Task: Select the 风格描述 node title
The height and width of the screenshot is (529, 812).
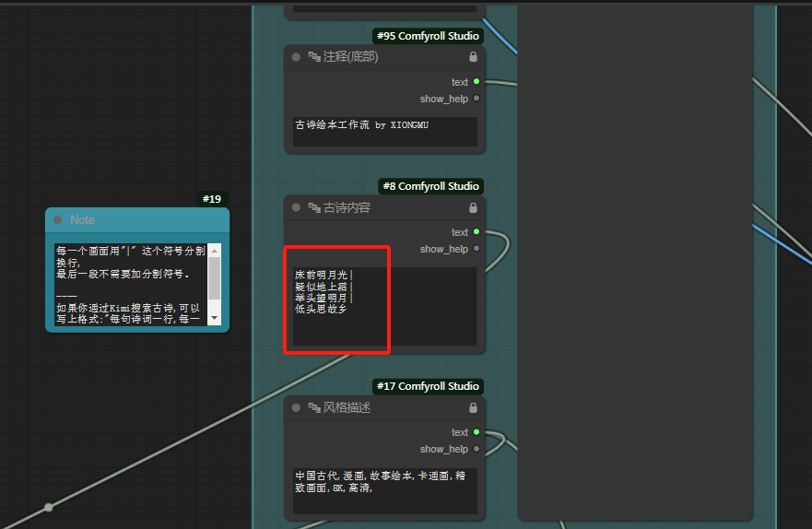Action: pos(347,408)
